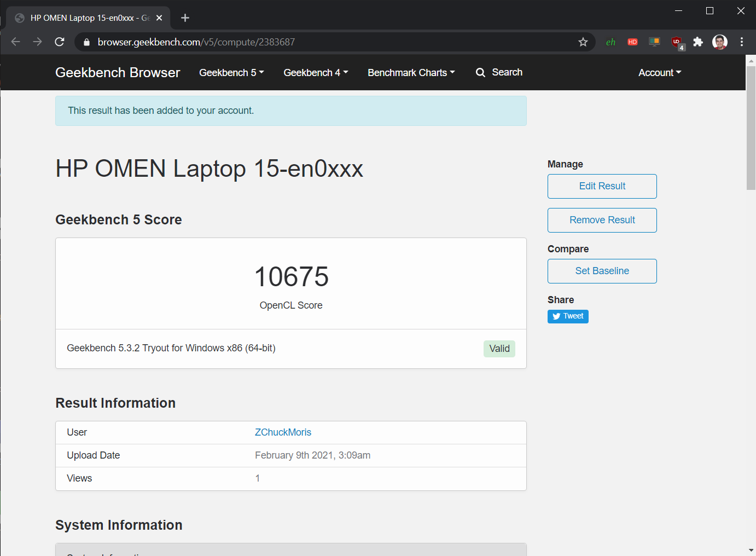This screenshot has height=556, width=756.
Task: Expand the Geekbench 4 dropdown menu
Action: (x=316, y=73)
